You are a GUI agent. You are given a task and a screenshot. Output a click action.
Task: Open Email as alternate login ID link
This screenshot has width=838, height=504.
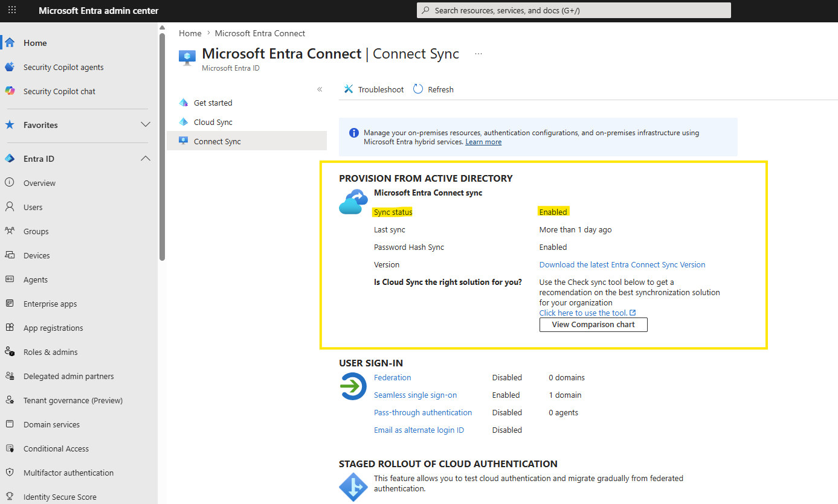(419, 430)
